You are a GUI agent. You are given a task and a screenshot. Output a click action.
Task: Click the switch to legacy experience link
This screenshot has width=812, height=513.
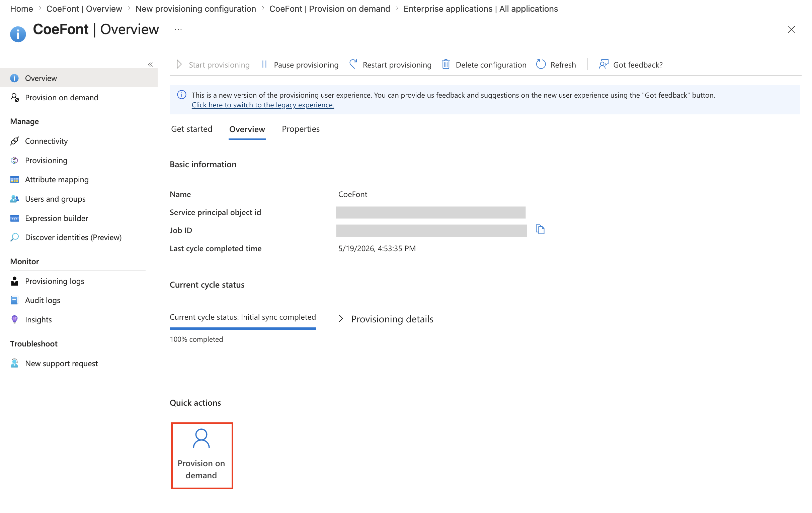click(263, 105)
